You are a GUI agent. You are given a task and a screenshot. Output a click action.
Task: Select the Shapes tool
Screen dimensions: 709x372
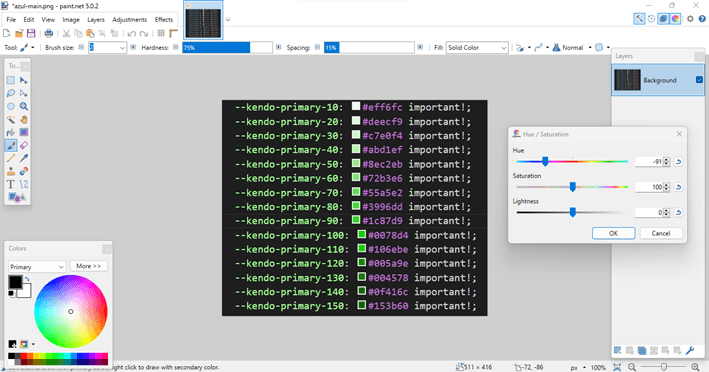click(x=17, y=197)
